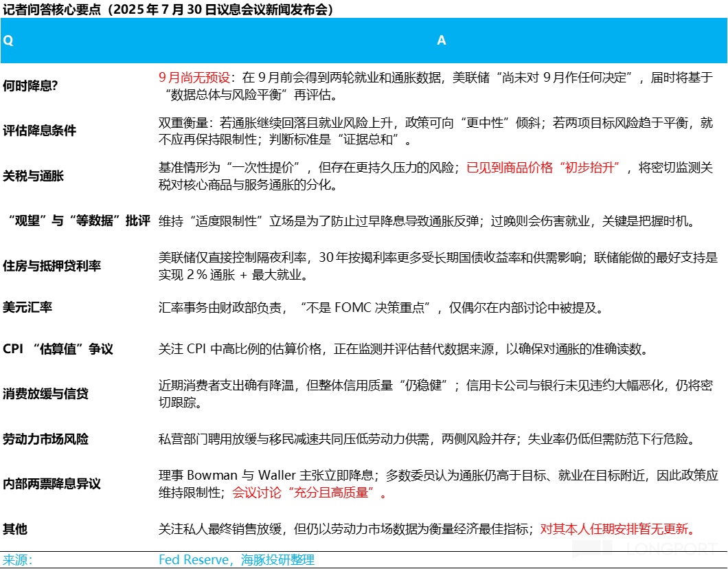728x569 pixels.
Task: Select the 评估降息条件 row label
Action: tap(39, 131)
